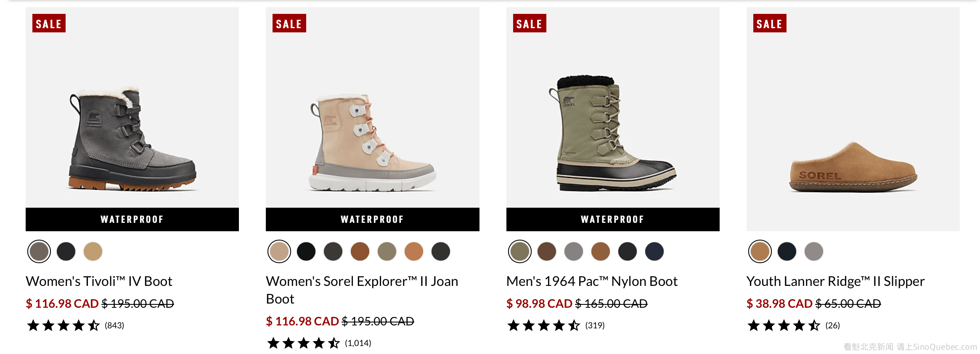
Task: Select dark navy swatch for Lanner Ridge II Slipper
Action: (x=787, y=251)
